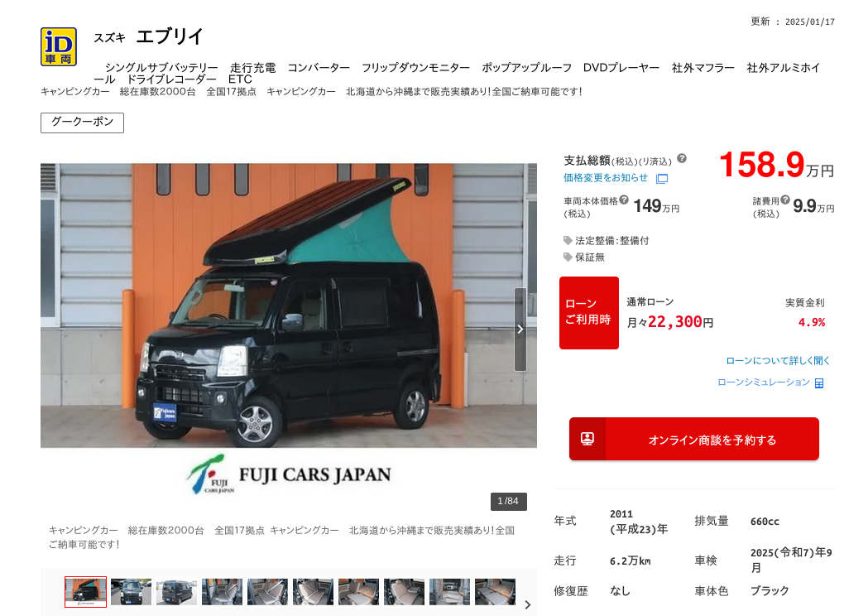Open the 価格変更をお知らせ link

pyautogui.click(x=606, y=178)
